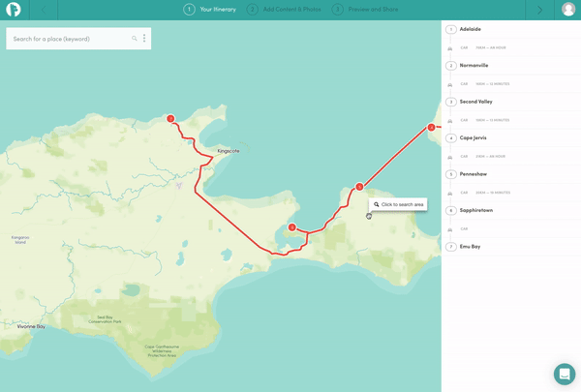This screenshot has width=581, height=392.
Task: Open the chat support bubble
Action: pyautogui.click(x=565, y=374)
